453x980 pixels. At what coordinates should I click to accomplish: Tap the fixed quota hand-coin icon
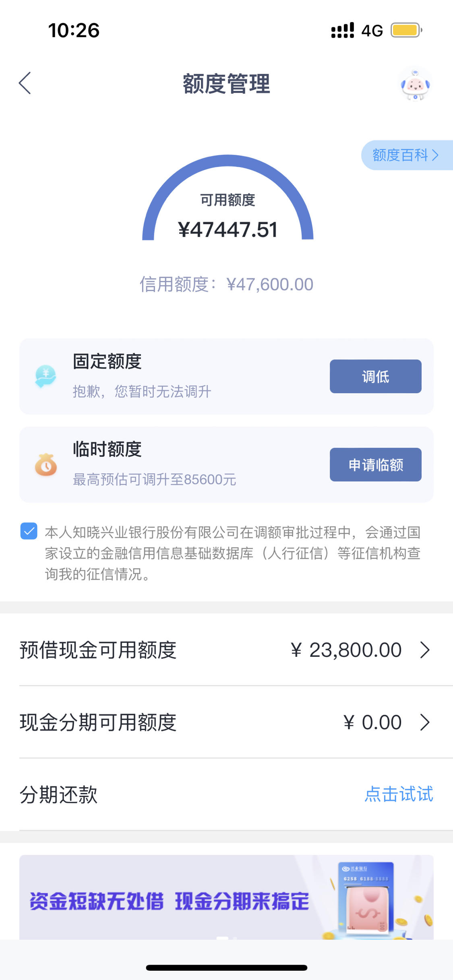pos(46,376)
